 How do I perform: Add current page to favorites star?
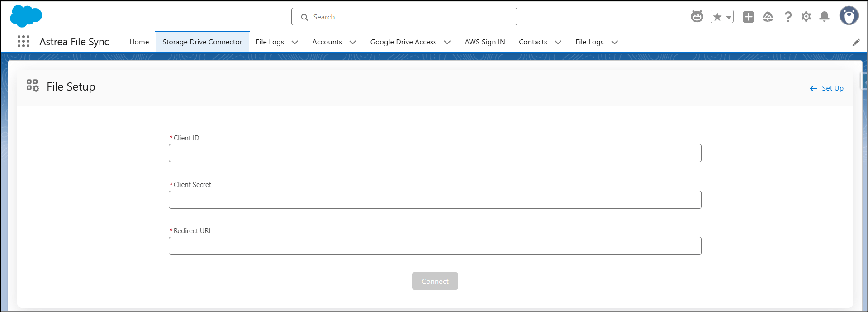(717, 17)
